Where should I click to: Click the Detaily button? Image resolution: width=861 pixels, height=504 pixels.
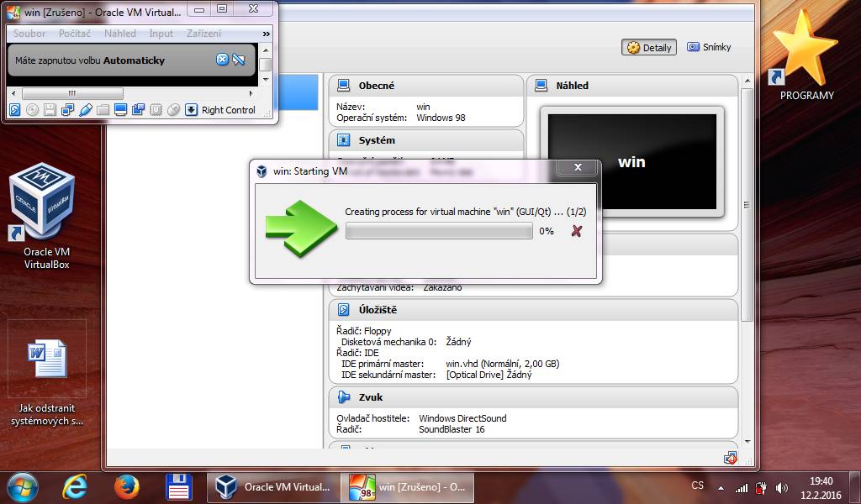tap(649, 48)
